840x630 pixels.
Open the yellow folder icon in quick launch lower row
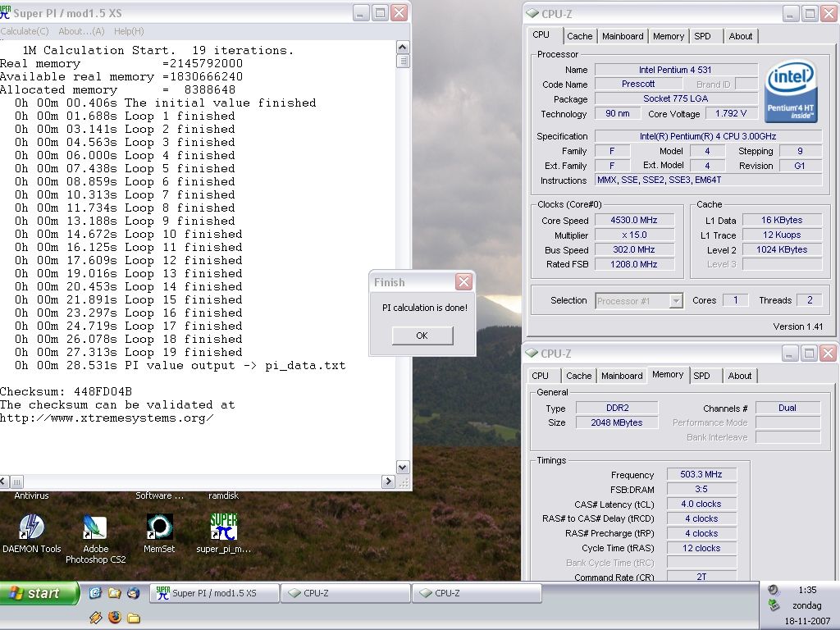point(134,618)
